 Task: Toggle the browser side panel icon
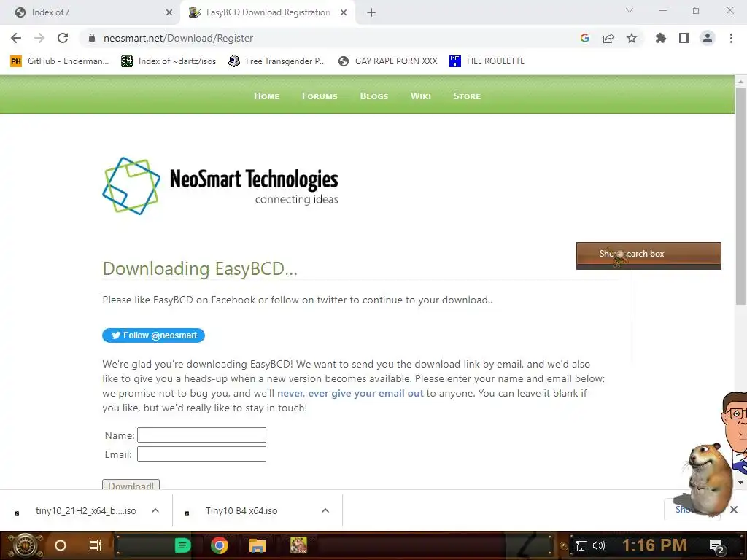684,38
